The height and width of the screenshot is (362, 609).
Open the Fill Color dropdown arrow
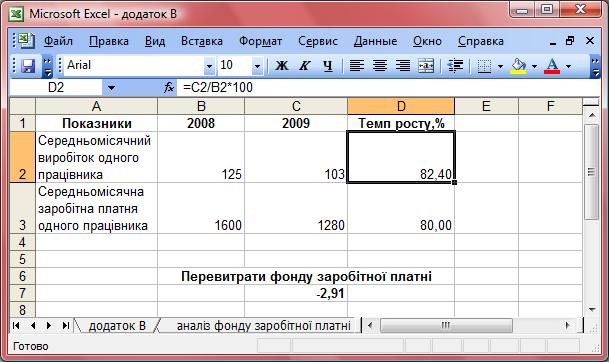534,66
